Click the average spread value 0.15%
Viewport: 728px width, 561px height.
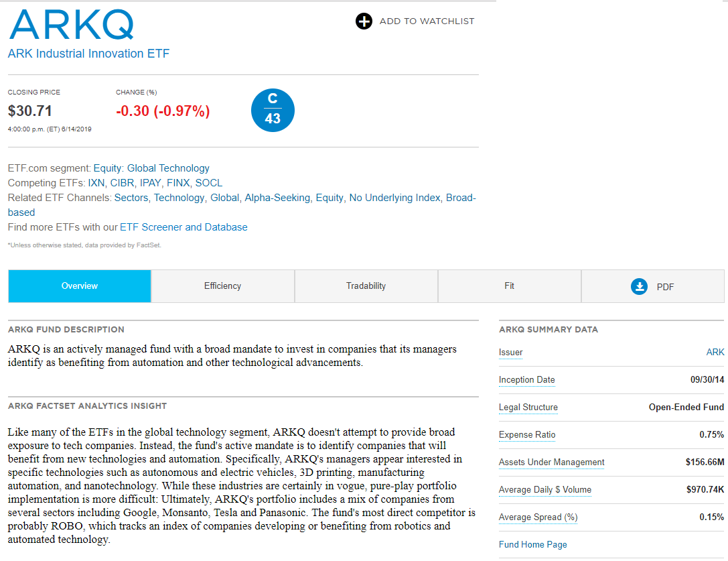[712, 517]
